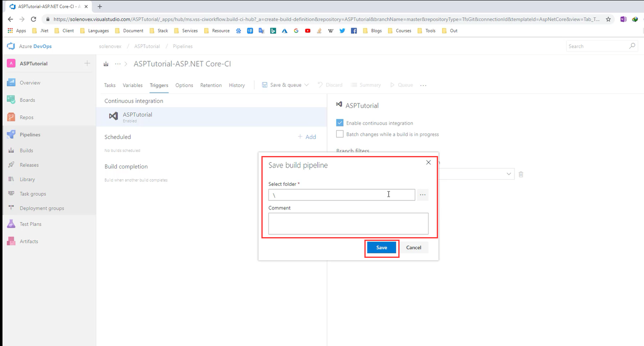644x346 pixels.
Task: Open Library under Pipelines
Action: [x=27, y=180]
